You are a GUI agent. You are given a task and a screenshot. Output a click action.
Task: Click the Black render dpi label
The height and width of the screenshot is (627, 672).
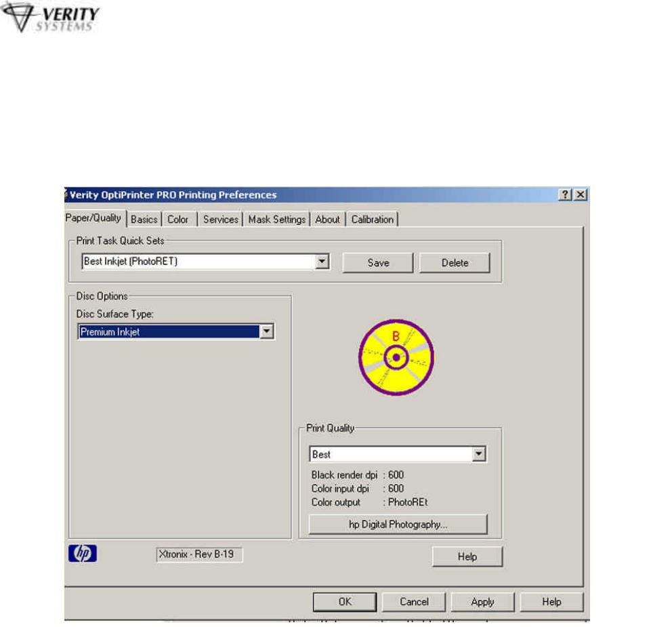[344, 475]
